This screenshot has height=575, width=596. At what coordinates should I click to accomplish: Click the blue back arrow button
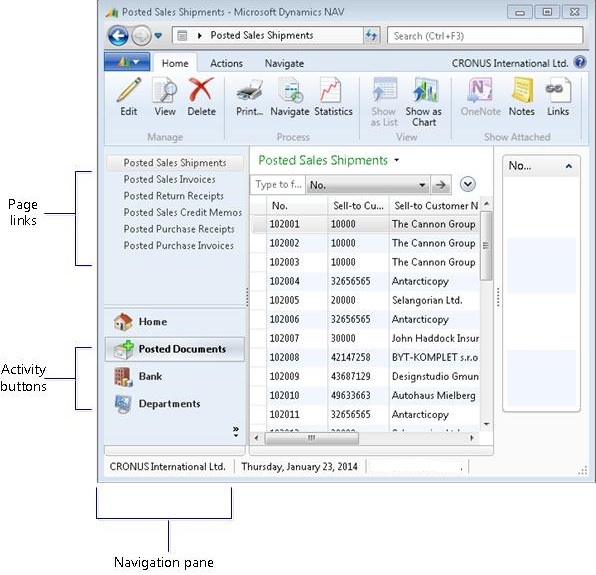118,36
